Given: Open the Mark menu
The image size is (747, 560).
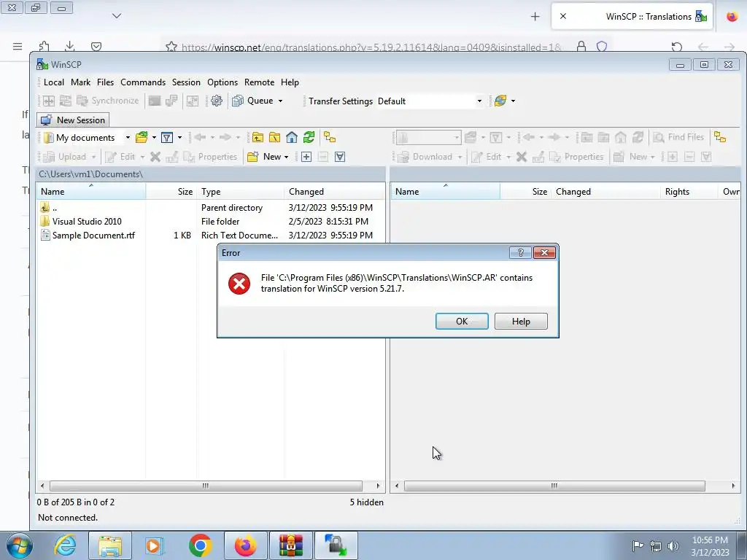Looking at the screenshot, I should click(80, 82).
